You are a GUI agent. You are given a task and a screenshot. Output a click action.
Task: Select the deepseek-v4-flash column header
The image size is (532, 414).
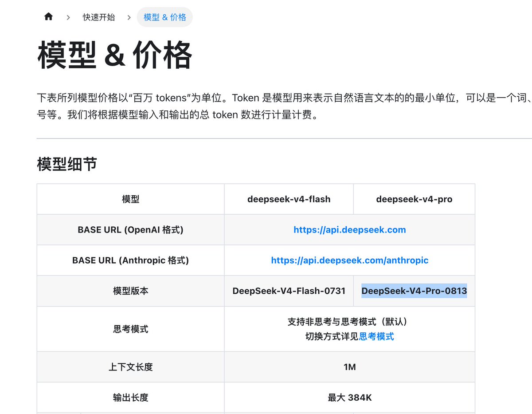(x=289, y=199)
